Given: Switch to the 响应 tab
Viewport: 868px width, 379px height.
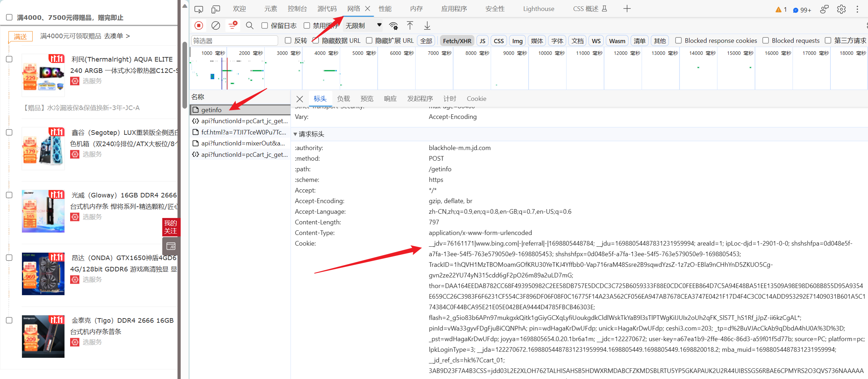Looking at the screenshot, I should 390,99.
